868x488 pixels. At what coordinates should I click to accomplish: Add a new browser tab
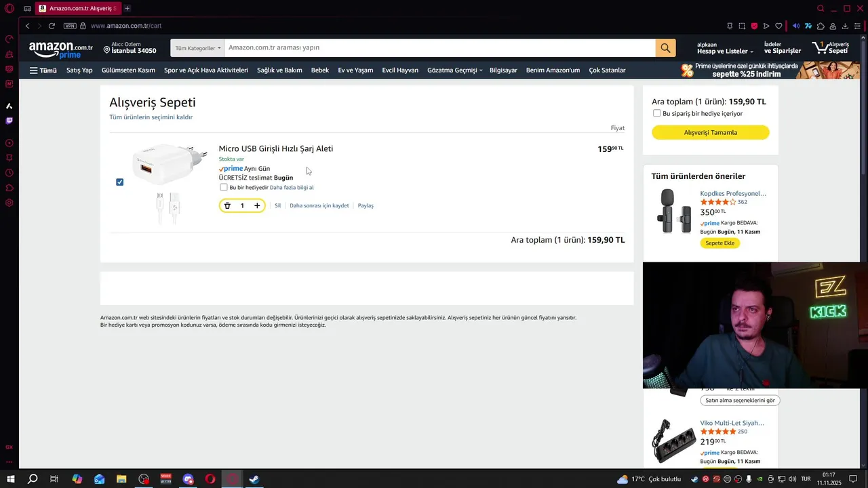click(x=127, y=8)
